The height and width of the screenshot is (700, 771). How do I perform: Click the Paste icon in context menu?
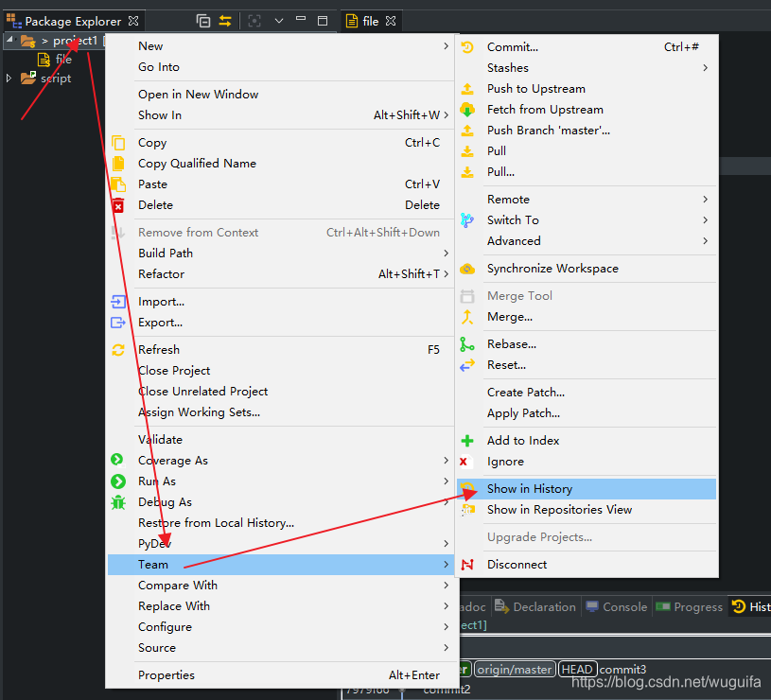[118, 184]
